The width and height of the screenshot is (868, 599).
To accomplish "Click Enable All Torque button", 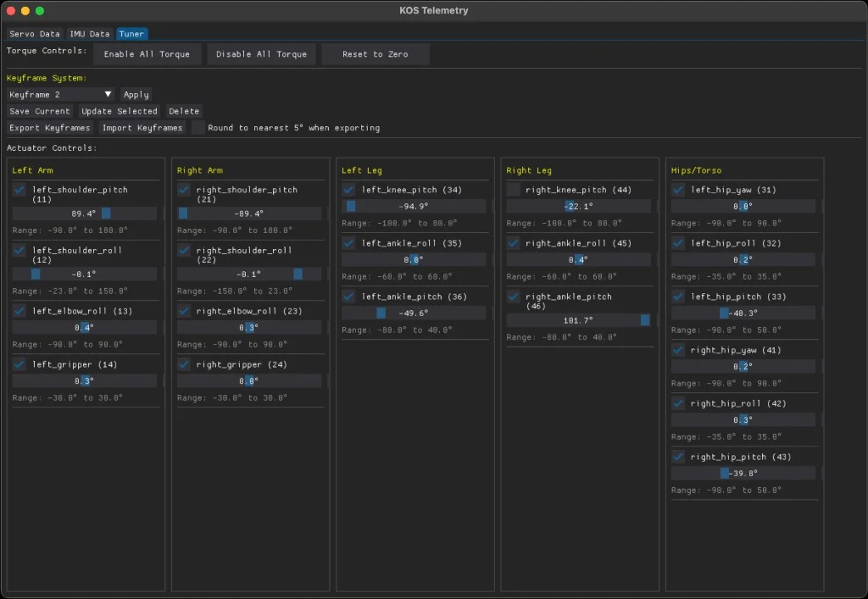I will 147,54.
